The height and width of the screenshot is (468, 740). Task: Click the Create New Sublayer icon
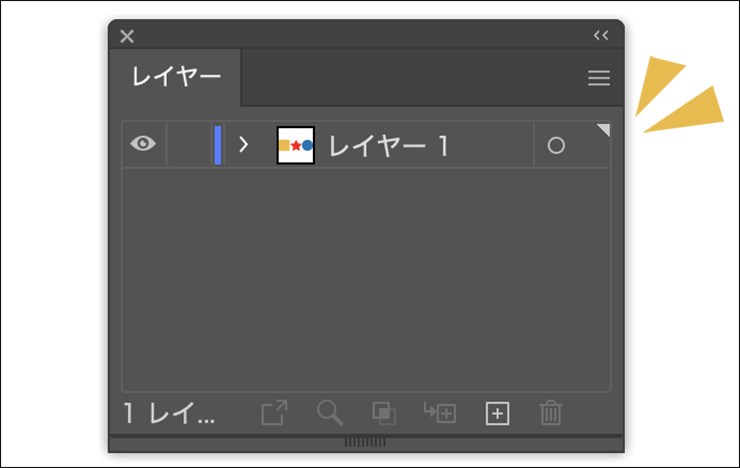(440, 413)
